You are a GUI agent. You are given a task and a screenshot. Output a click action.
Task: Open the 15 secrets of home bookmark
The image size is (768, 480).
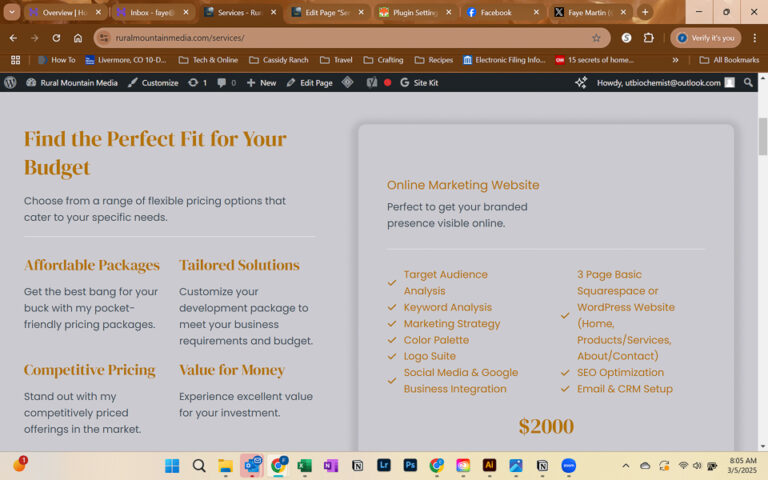595,60
